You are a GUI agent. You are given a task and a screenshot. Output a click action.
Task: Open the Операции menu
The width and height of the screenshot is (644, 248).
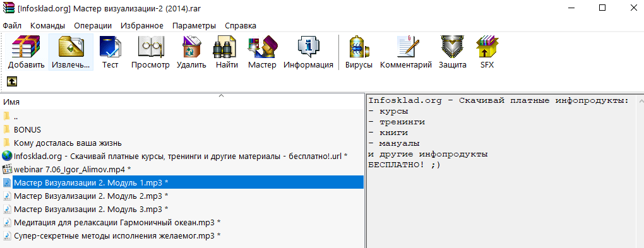click(x=93, y=25)
